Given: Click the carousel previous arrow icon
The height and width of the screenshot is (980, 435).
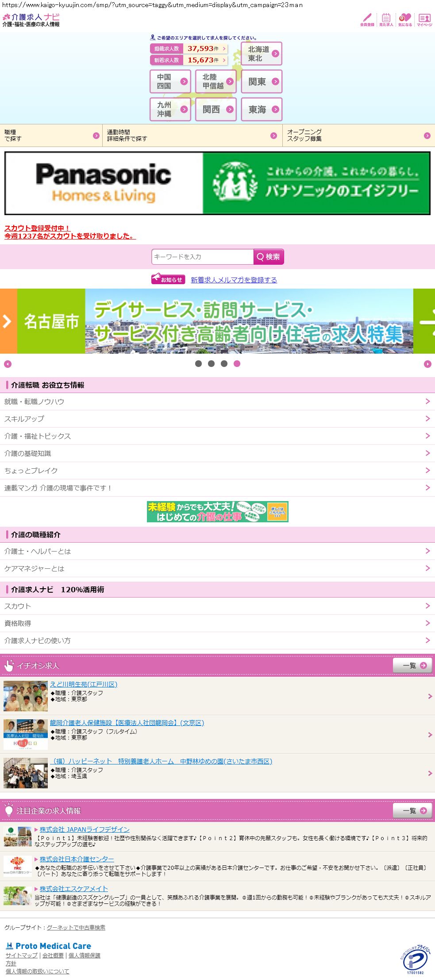Looking at the screenshot, I should click(8, 364).
